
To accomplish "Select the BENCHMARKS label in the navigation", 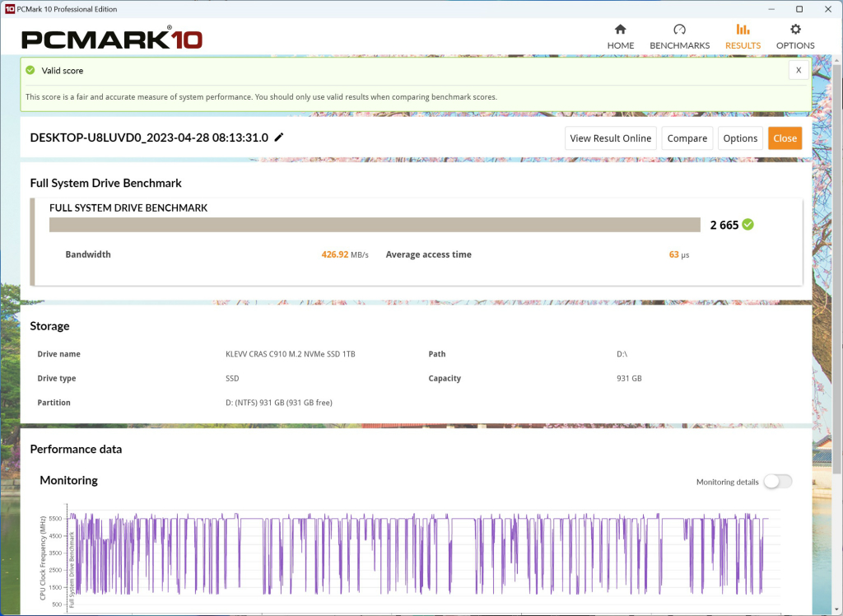I will 679,46.
